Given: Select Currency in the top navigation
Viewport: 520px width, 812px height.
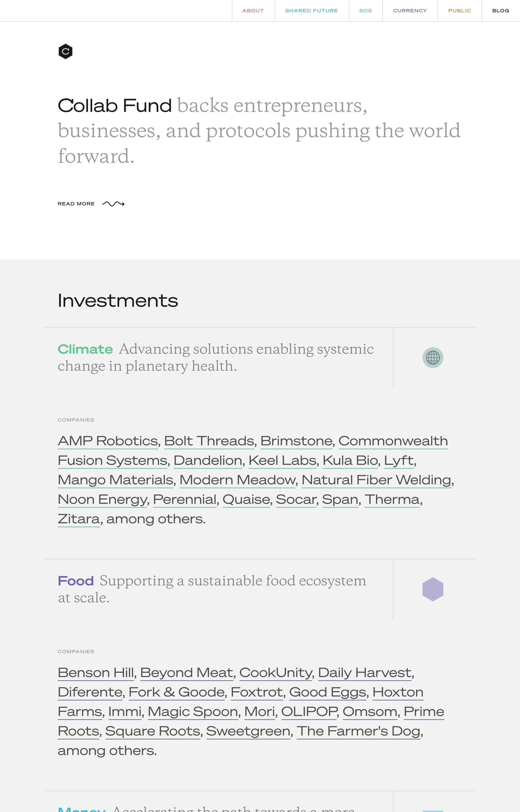Looking at the screenshot, I should (x=409, y=11).
